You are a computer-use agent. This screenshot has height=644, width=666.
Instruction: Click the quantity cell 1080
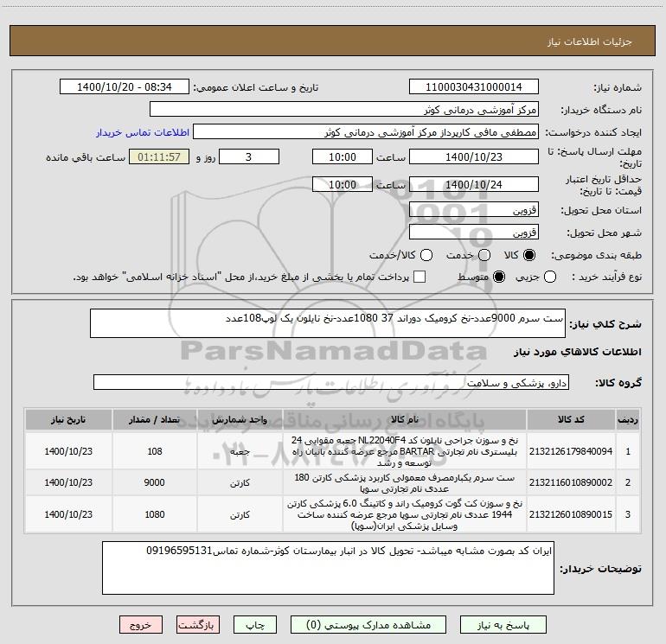point(155,514)
